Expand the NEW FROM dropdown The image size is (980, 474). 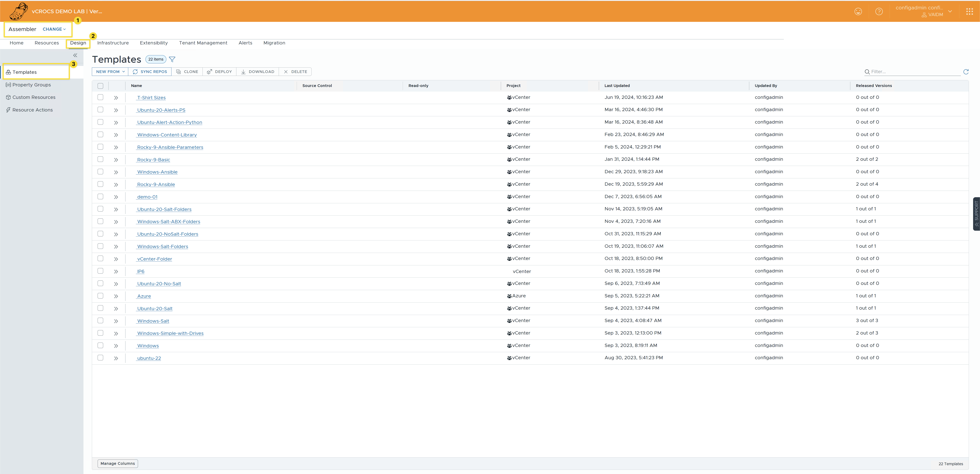click(110, 72)
